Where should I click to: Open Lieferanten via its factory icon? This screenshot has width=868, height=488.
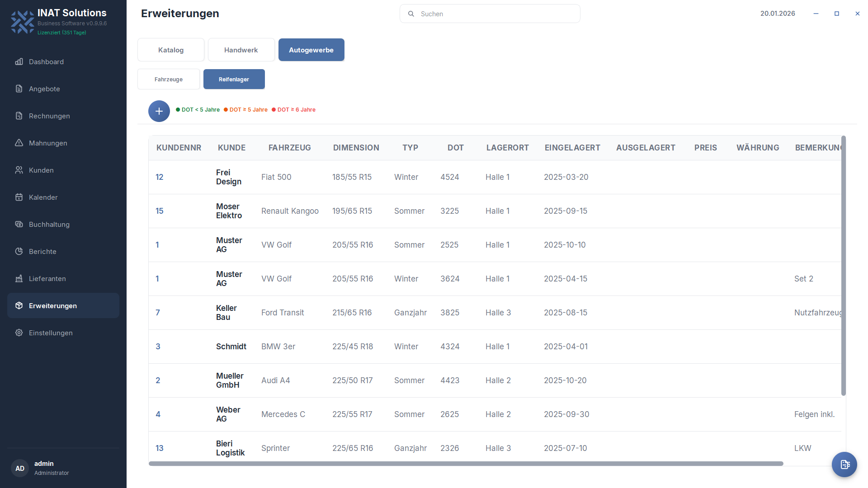point(19,279)
